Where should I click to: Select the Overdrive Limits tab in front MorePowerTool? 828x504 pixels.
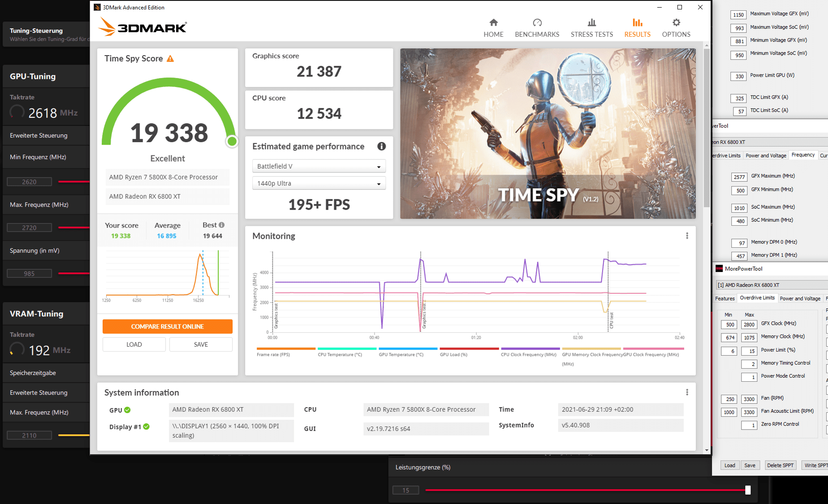757,298
